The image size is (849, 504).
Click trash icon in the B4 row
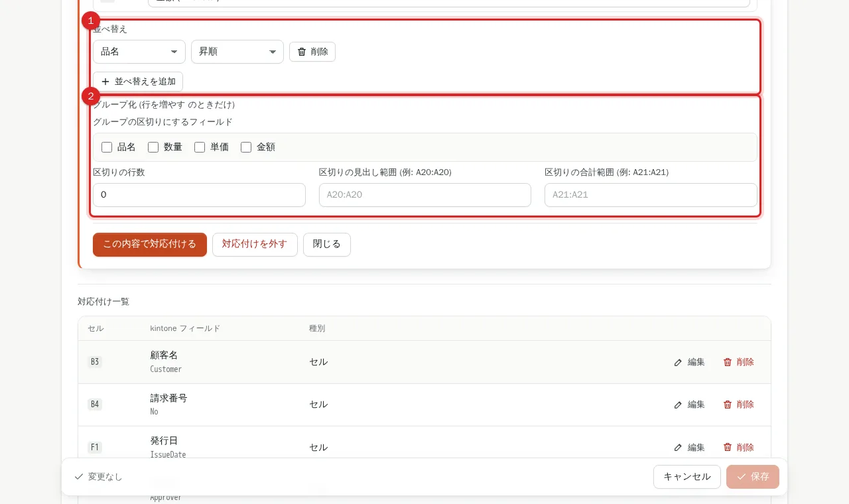pyautogui.click(x=728, y=405)
